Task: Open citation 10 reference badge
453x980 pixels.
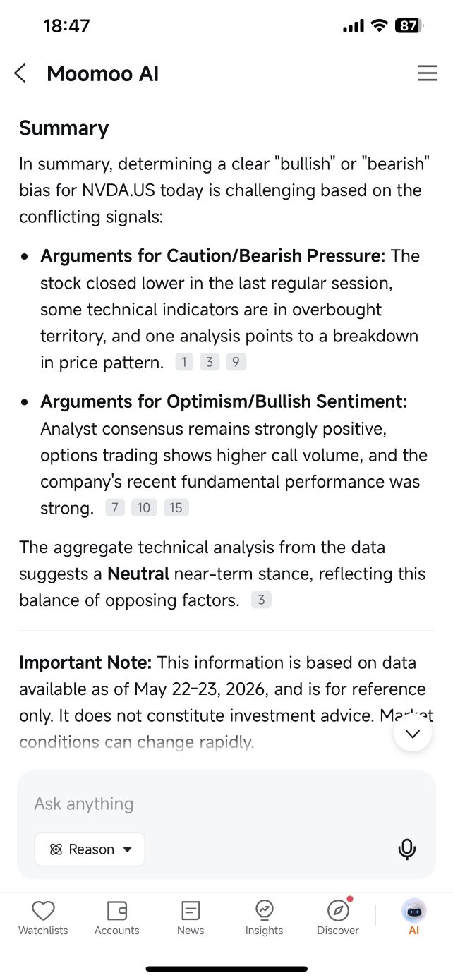Action: coord(144,507)
